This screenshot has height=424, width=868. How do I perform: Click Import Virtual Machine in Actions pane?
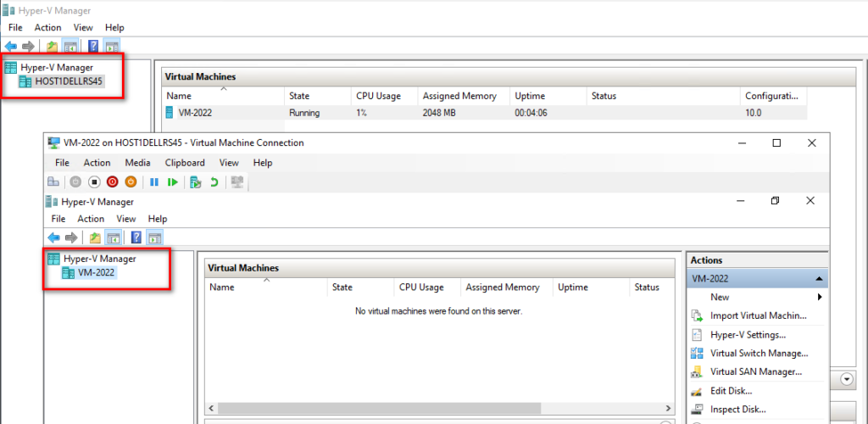click(758, 316)
